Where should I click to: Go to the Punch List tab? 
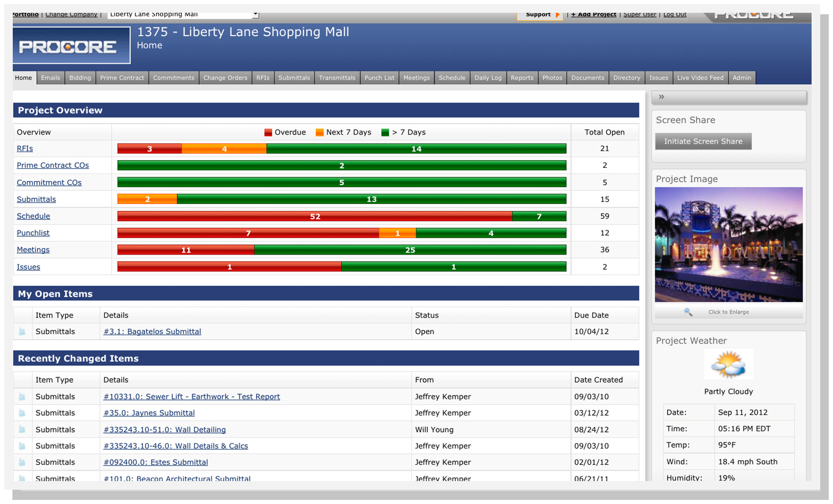(x=379, y=78)
